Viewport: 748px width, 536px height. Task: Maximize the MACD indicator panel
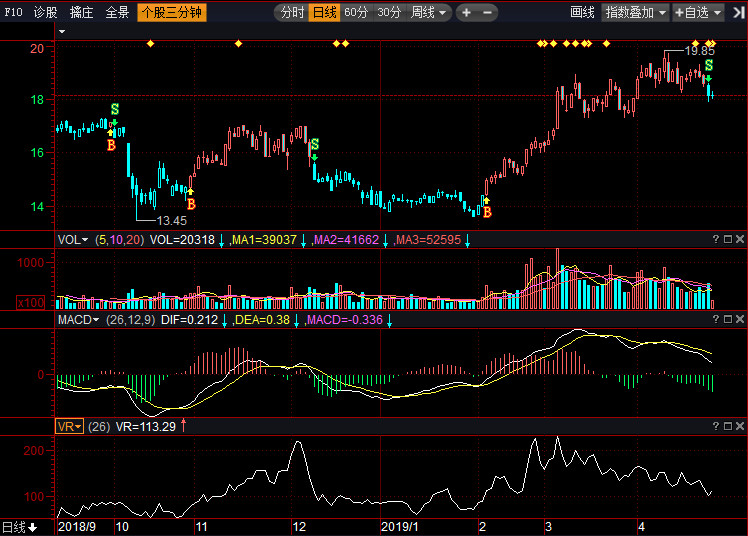pos(728,319)
